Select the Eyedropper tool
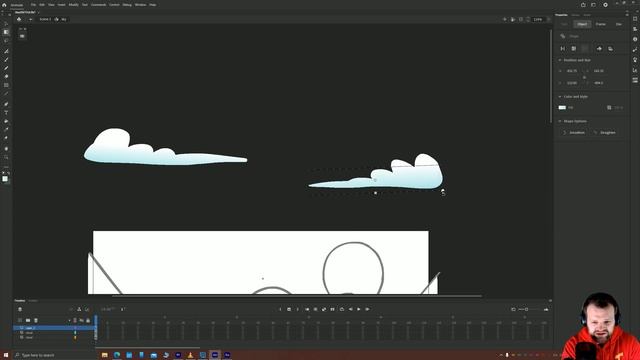Viewport: 640px width, 360px height. coord(6,130)
